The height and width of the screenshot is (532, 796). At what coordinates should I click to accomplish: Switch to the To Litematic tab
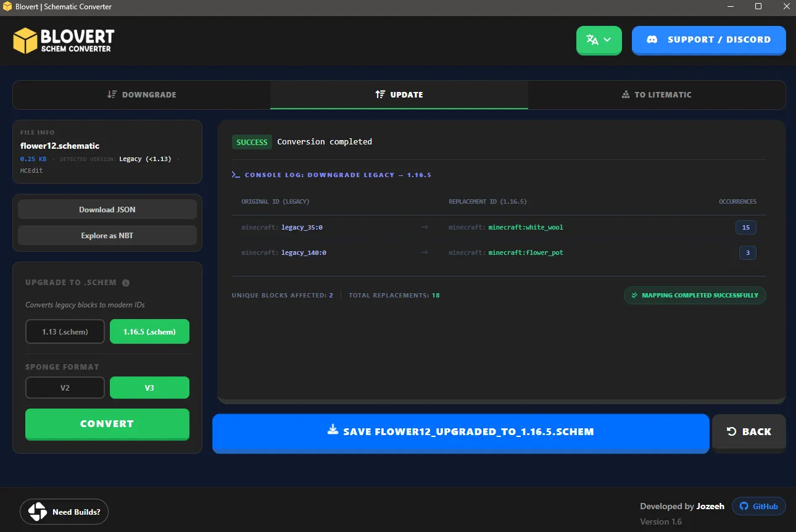coord(657,94)
